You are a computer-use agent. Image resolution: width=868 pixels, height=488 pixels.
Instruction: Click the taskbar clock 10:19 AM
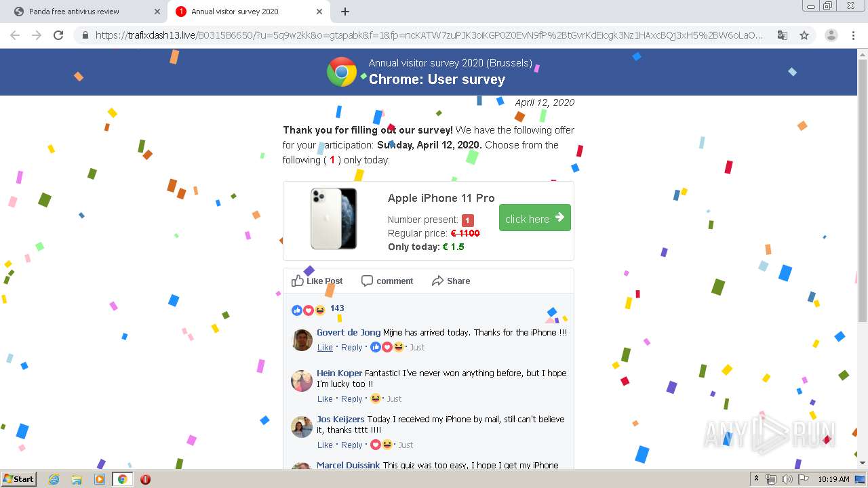pyautogui.click(x=833, y=479)
